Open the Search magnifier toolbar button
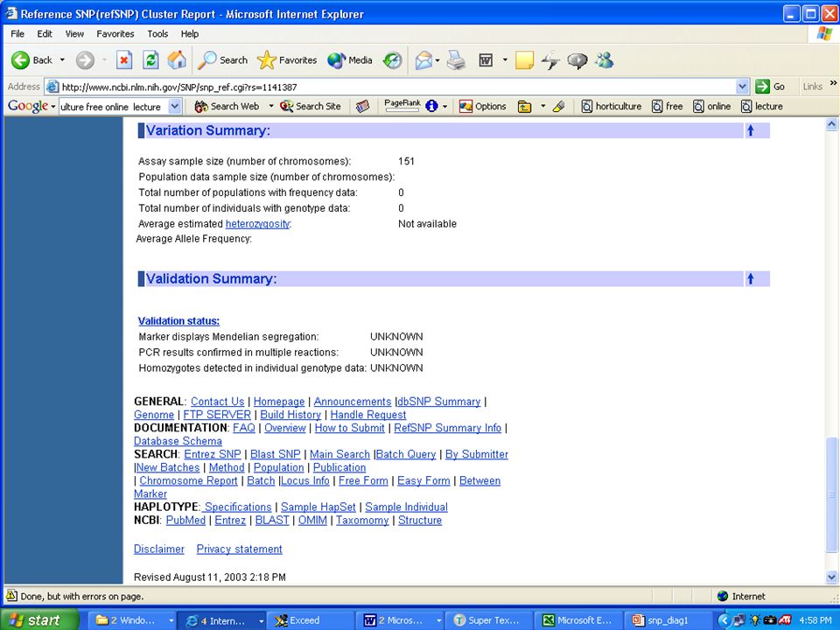 click(x=222, y=60)
